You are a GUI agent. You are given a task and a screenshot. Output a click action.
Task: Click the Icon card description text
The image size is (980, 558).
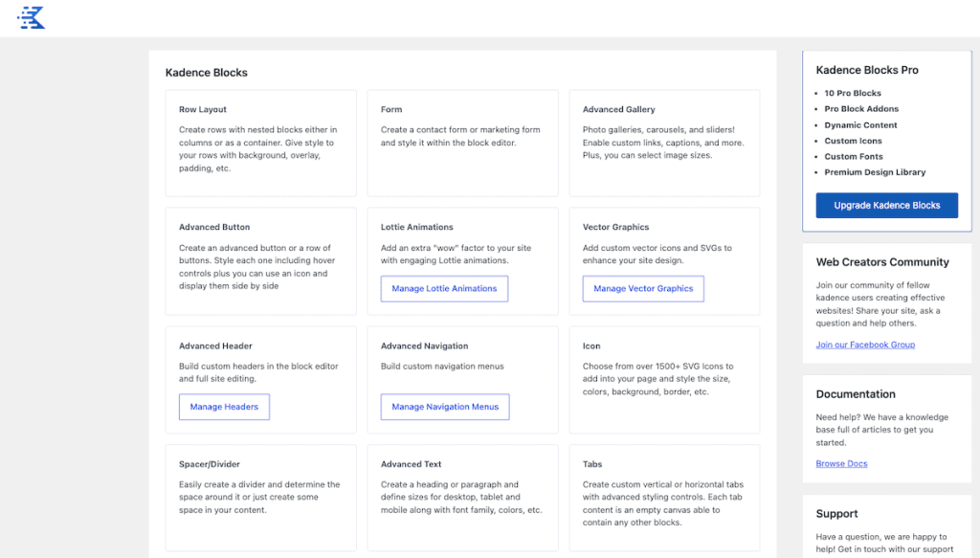657,379
